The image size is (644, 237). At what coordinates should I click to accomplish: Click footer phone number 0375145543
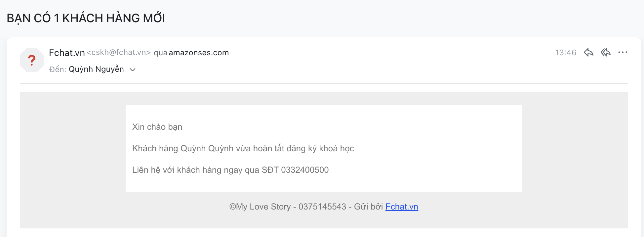(322, 207)
